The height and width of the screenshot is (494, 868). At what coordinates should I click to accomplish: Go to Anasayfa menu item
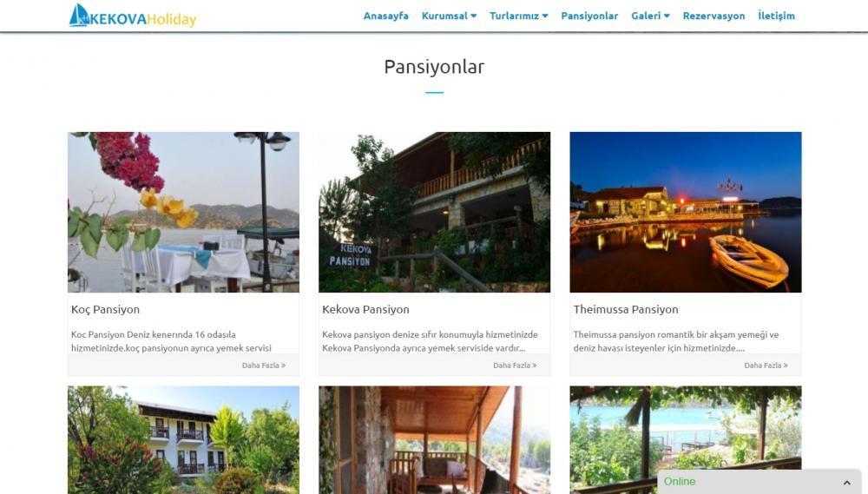pos(386,16)
